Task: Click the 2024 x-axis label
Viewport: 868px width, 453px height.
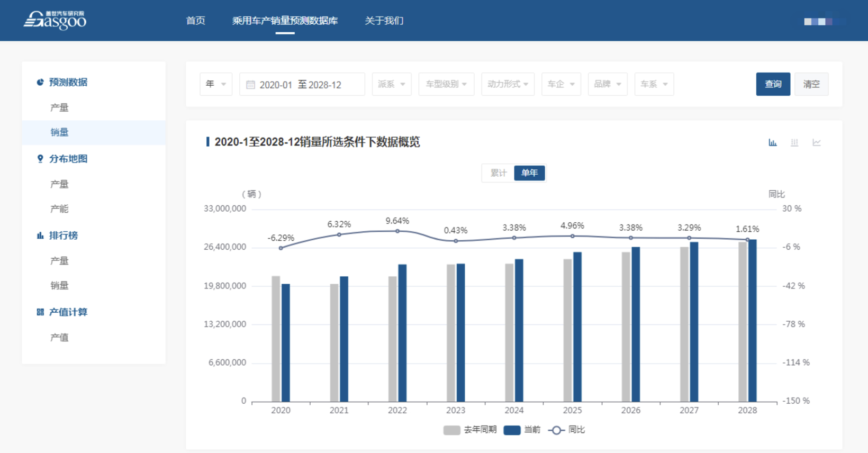Action: click(514, 410)
